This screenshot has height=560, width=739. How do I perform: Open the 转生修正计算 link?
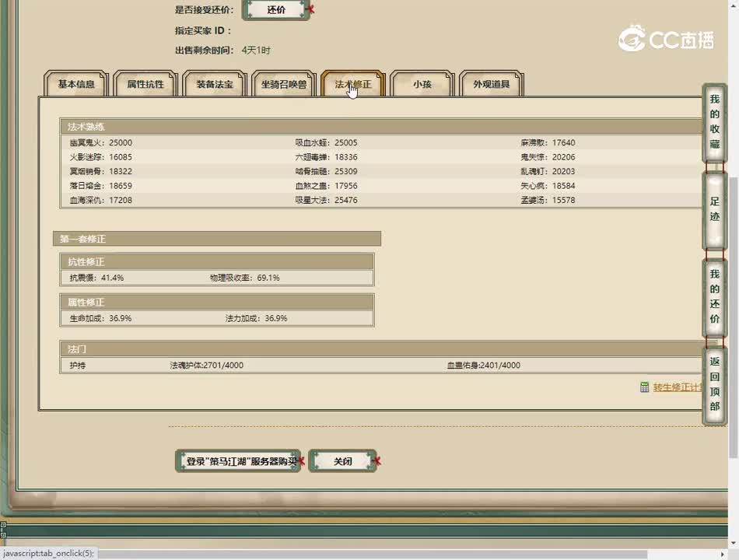pos(678,387)
